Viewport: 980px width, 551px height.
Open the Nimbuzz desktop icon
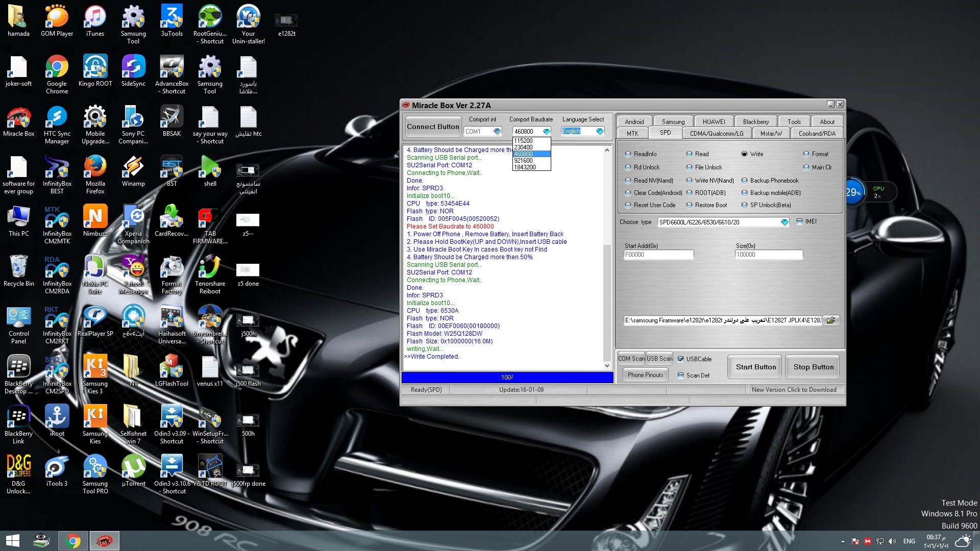click(x=95, y=221)
